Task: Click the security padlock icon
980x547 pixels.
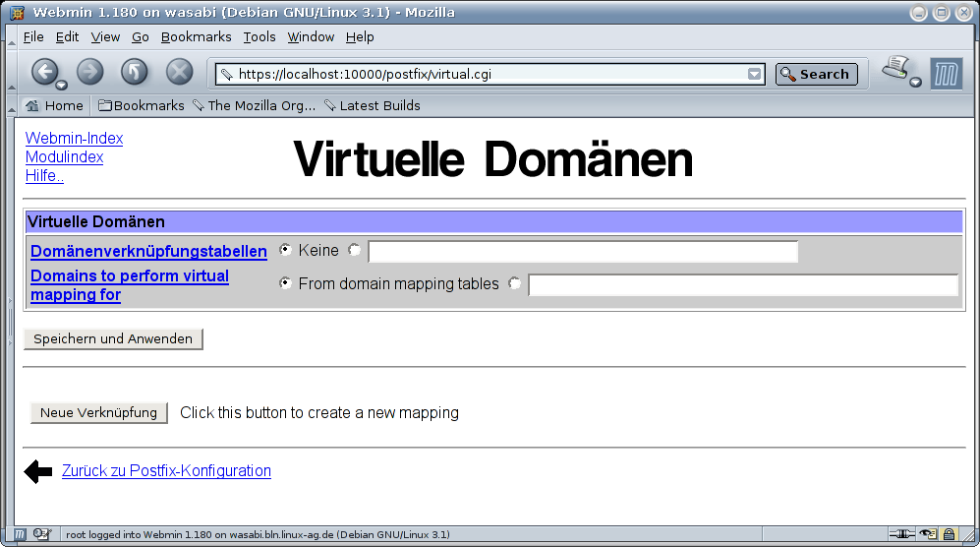Action: pyautogui.click(x=949, y=534)
